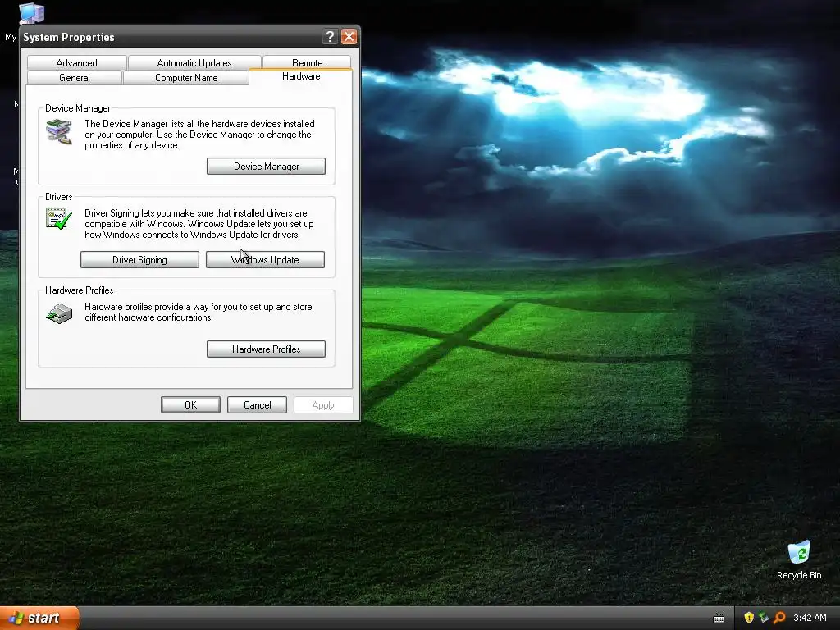Click the on-screen keyboard taskbar icon
The image size is (840, 630).
coord(719,619)
